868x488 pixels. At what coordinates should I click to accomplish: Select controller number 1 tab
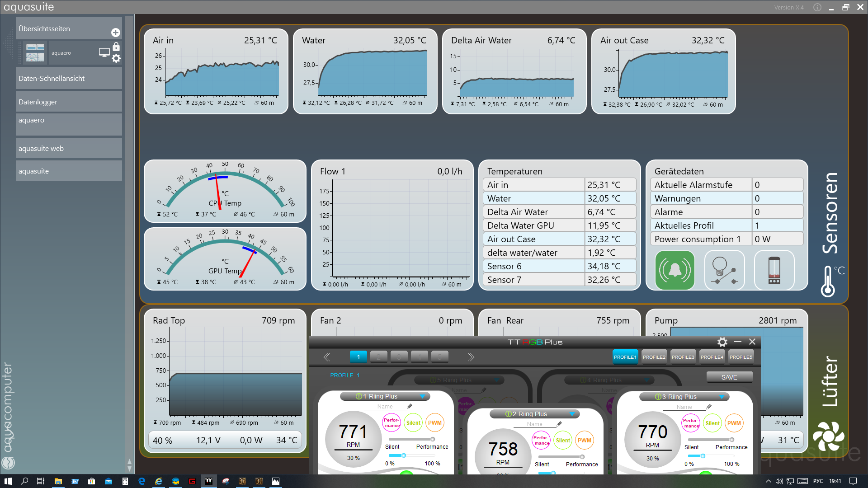click(358, 357)
